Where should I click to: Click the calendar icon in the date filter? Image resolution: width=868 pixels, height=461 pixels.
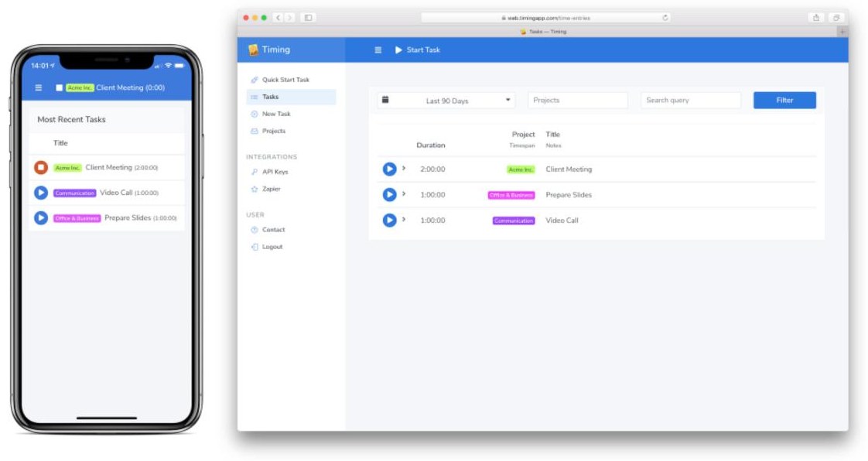click(x=385, y=101)
